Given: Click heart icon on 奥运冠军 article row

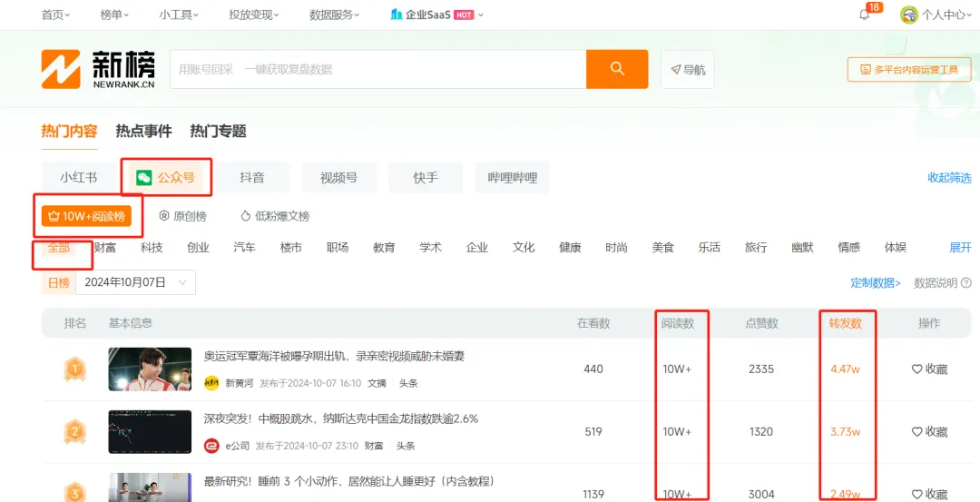Looking at the screenshot, I should (x=916, y=369).
